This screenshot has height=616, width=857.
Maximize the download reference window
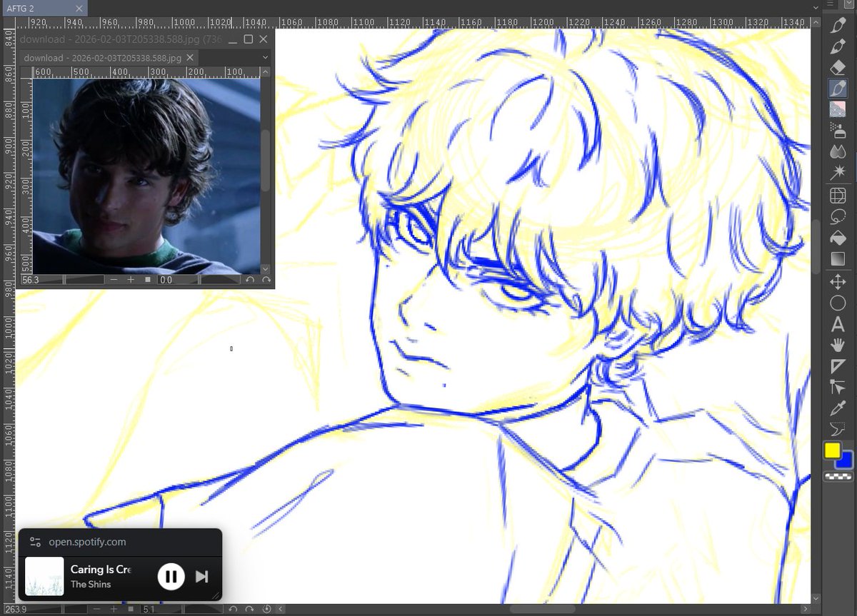pyautogui.click(x=249, y=39)
